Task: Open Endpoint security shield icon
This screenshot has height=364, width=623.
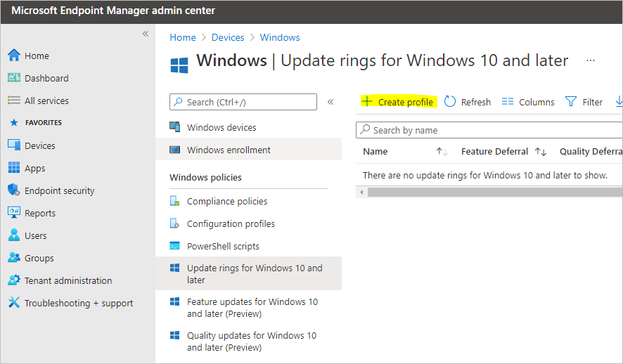Action: 14,190
